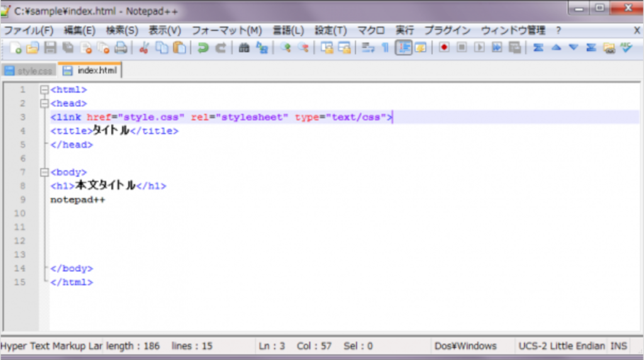Screen dimensions: 644x360
Task: Click line number 15 in the margin
Action: click(19, 282)
